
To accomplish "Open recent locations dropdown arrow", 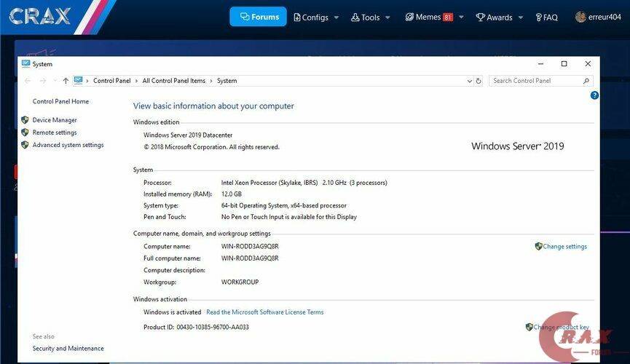I will pos(55,81).
